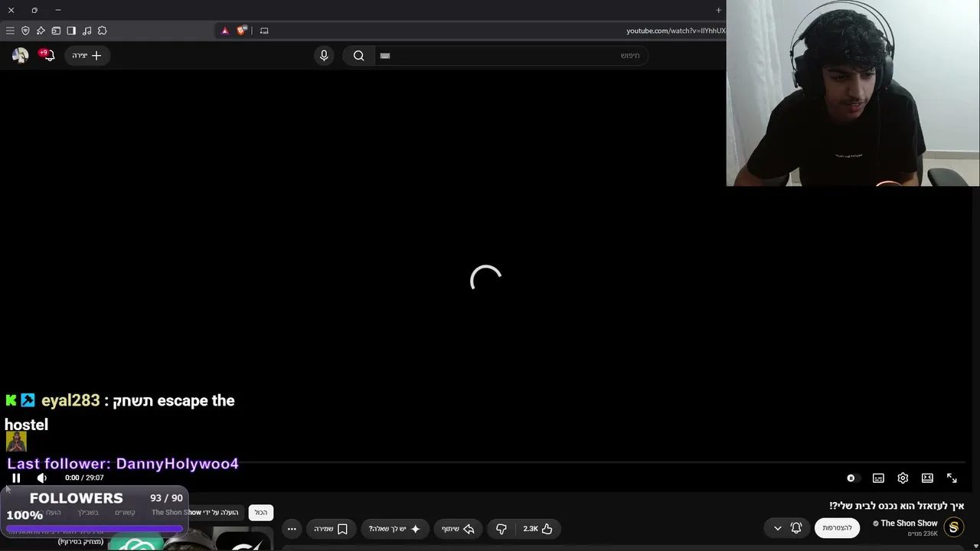Open the three-dot more actions menu
Screen dimensions: 980x551
click(292, 529)
